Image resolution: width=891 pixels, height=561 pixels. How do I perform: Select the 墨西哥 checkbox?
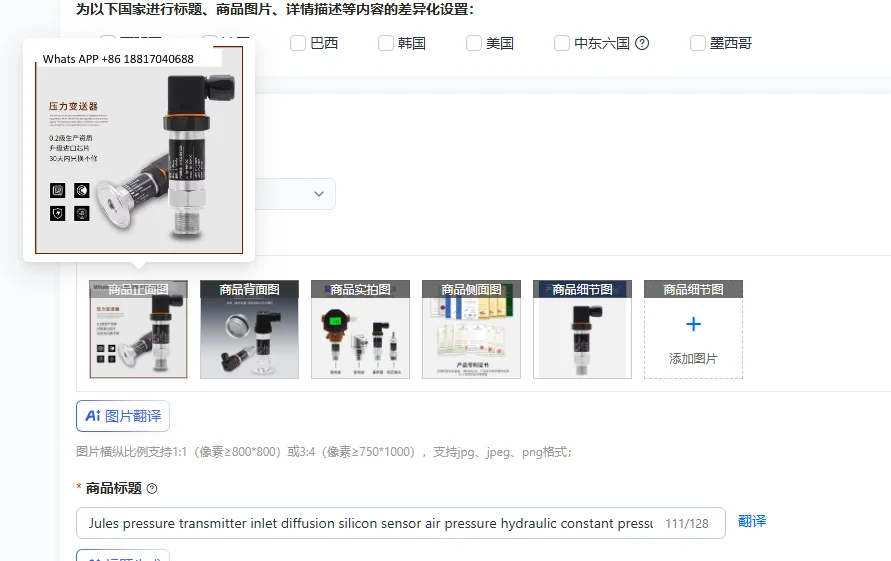point(698,43)
